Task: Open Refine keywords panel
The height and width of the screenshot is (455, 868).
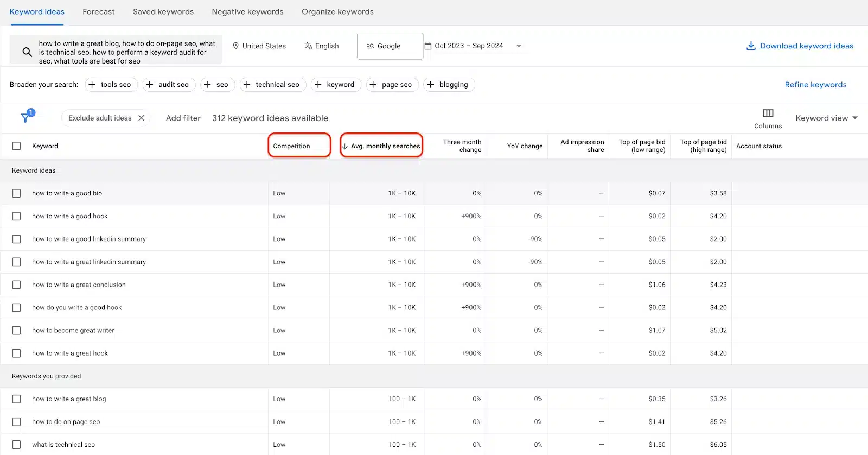Action: (x=815, y=85)
